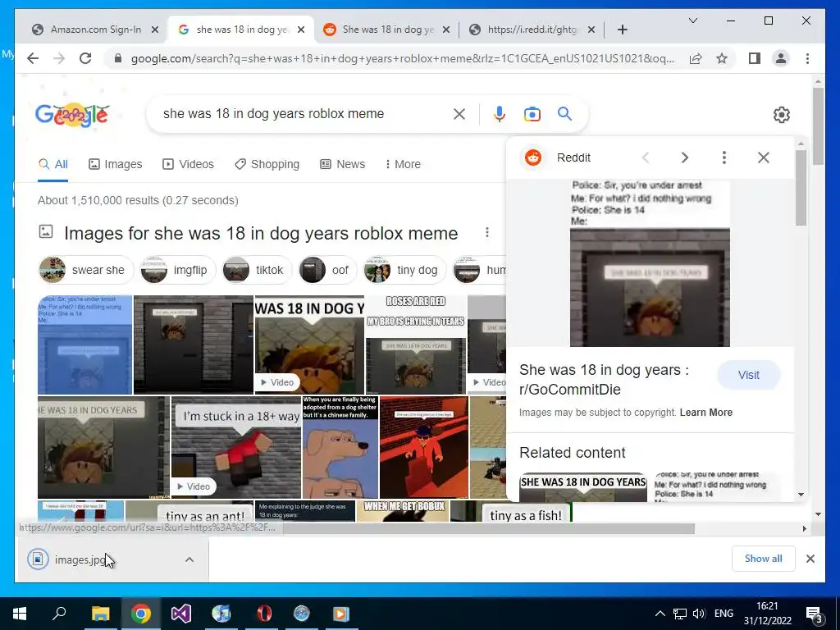
Task: Open the Chrome profile avatar menu
Action: 781,58
